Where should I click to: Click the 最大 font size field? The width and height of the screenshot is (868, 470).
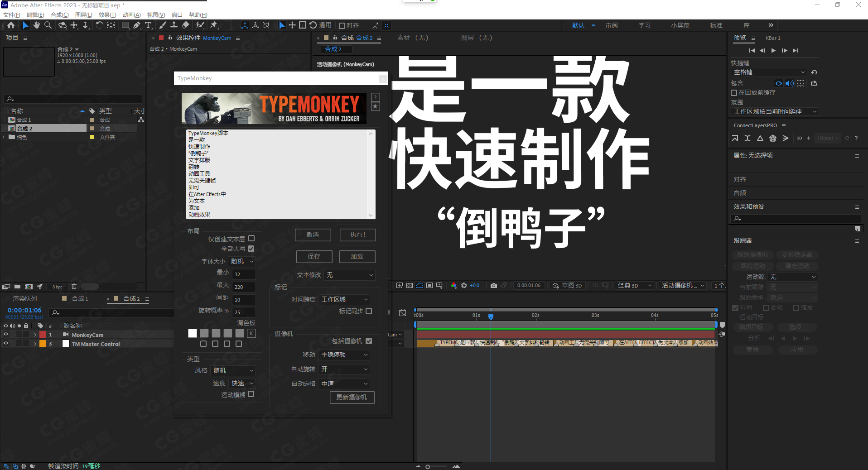244,287
